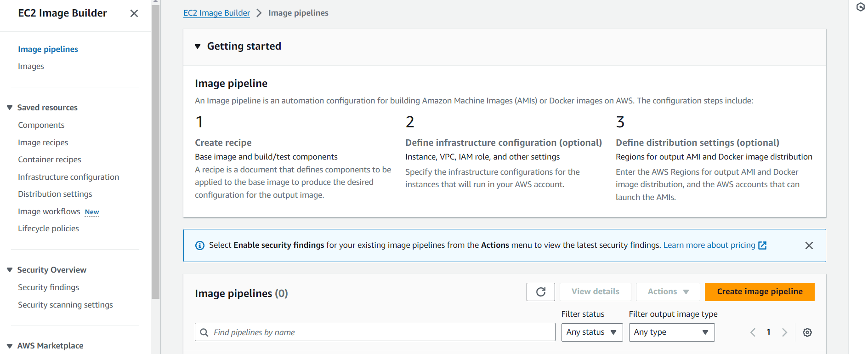Click the refresh pipelines icon button
This screenshot has width=868, height=354.
[540, 292]
